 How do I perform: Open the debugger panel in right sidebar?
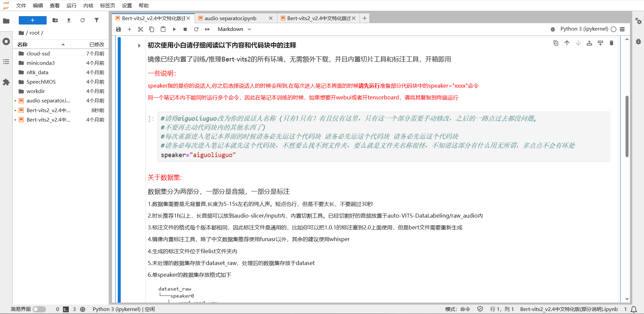[x=638, y=42]
